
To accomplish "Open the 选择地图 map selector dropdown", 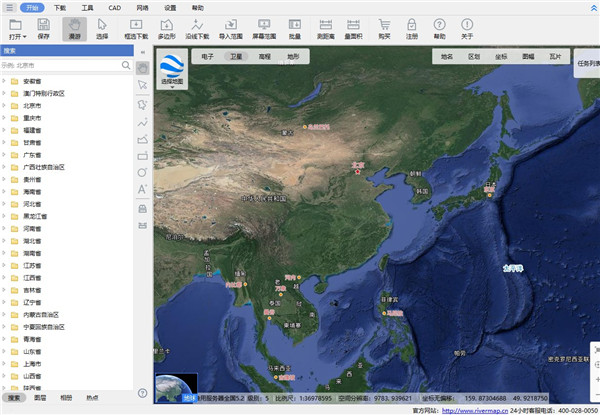I will pos(173,68).
